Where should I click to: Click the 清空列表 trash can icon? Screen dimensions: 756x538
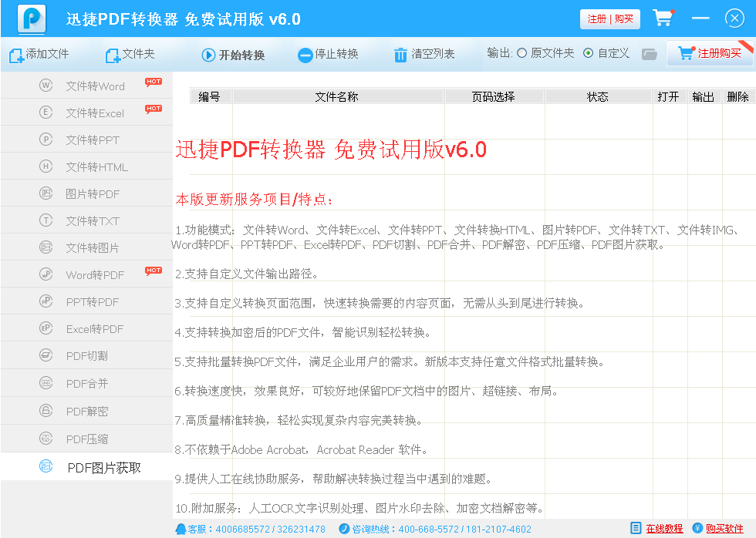[400, 55]
